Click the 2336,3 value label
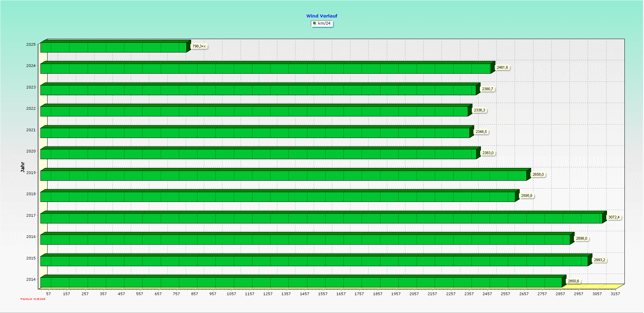The image size is (644, 313). tap(480, 110)
